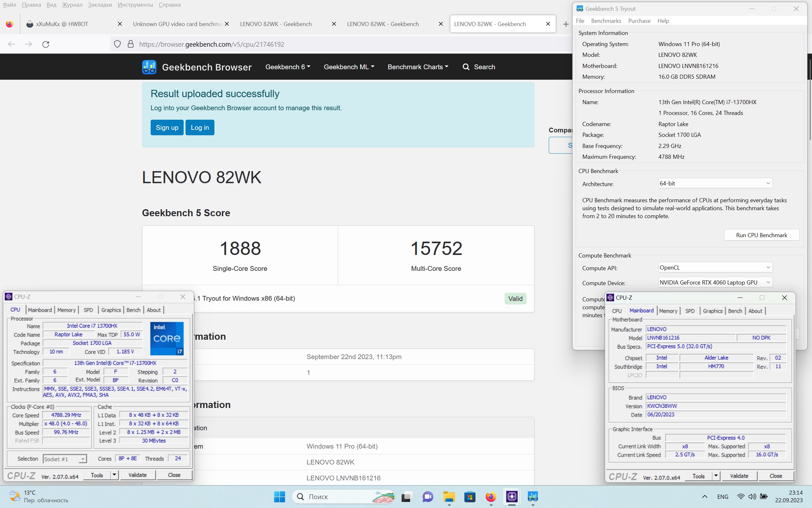The height and width of the screenshot is (508, 812).
Task: Click the Geekbench Browser logo icon
Action: tap(149, 67)
